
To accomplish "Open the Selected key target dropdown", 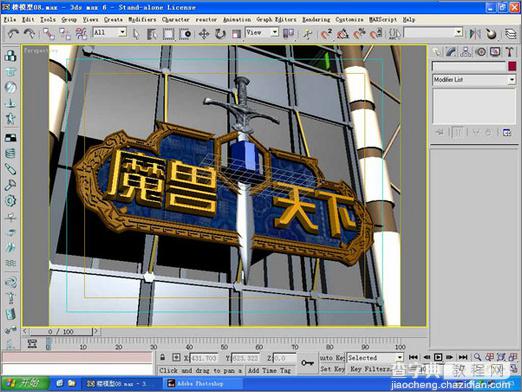I will [375, 358].
